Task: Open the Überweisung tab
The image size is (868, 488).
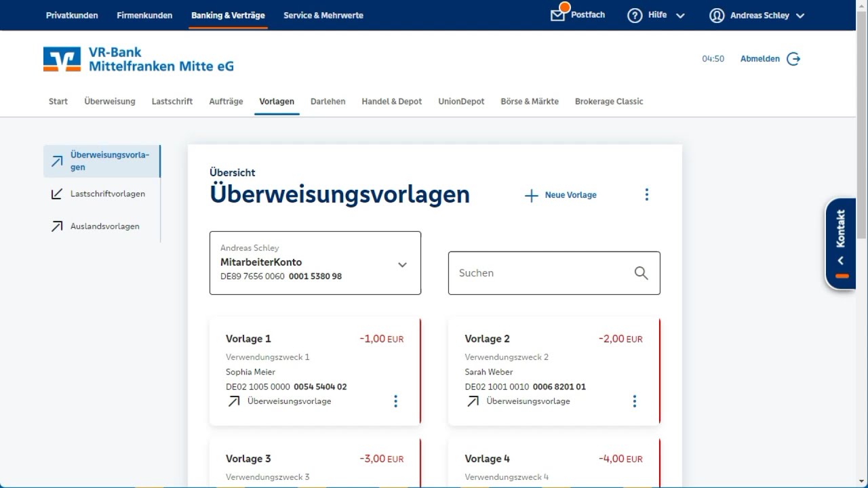Action: tap(110, 101)
